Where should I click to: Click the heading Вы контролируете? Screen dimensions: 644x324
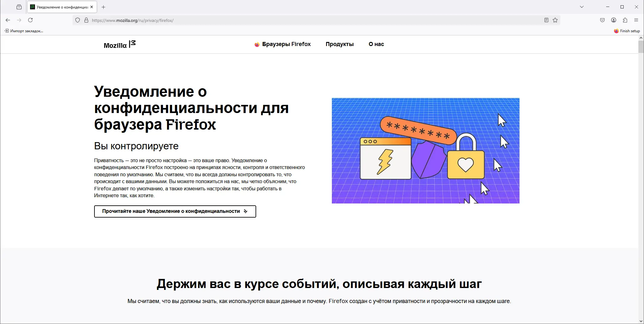click(136, 146)
